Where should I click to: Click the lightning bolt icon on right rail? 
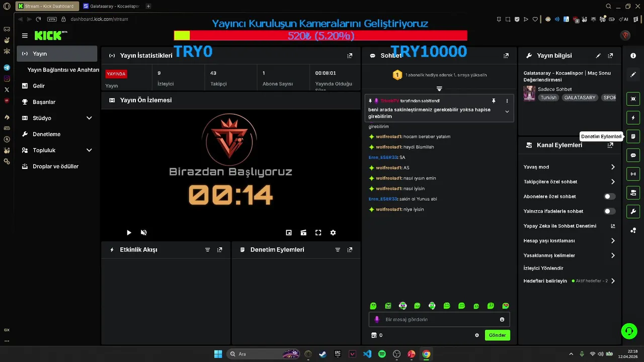(633, 118)
